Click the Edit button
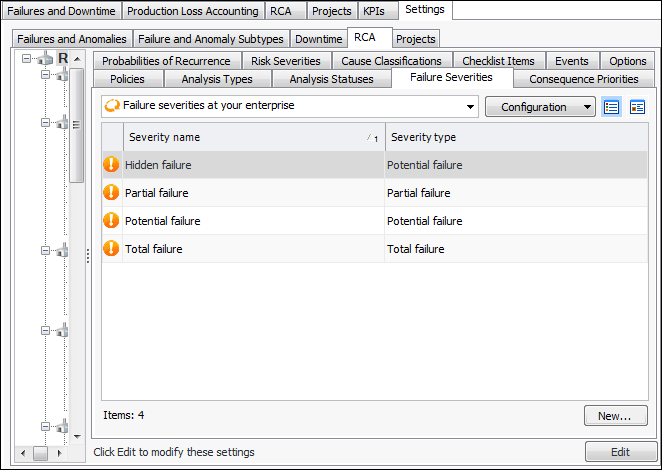 point(620,452)
